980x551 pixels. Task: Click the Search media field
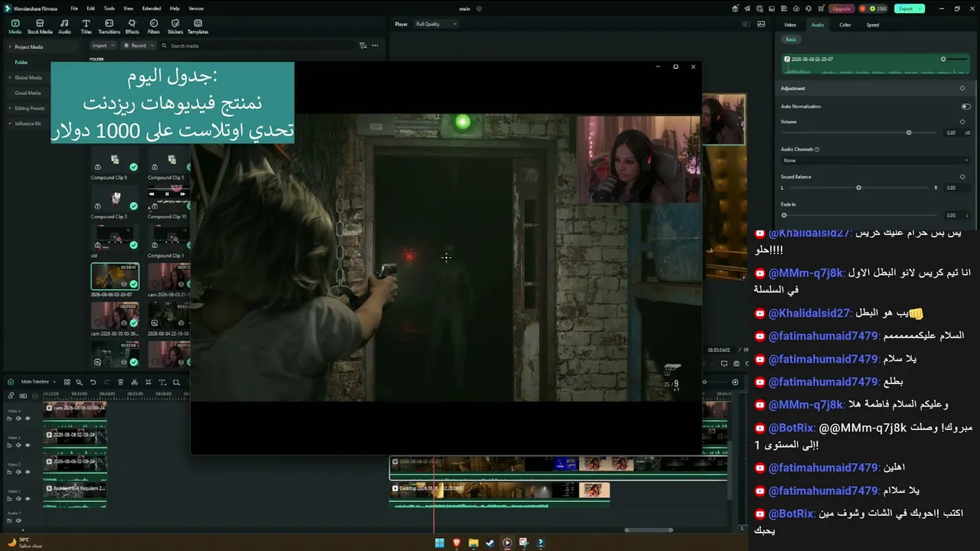pyautogui.click(x=256, y=46)
